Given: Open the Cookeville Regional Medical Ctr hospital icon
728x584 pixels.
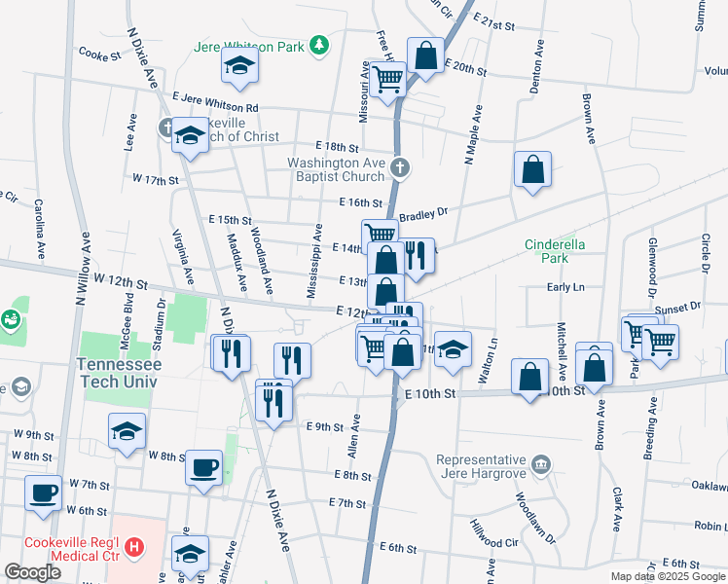Looking at the screenshot, I should pyautogui.click(x=134, y=547).
